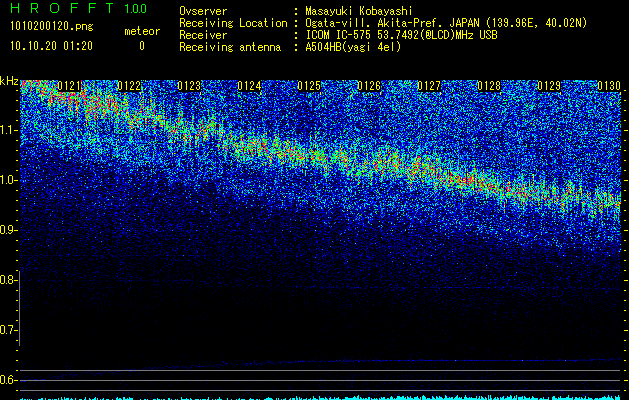Select the 0124 time marker label
The image size is (629, 400).
click(x=249, y=86)
